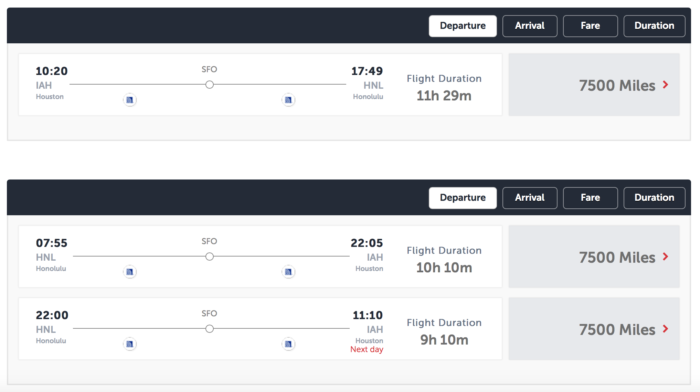Click second airline icon on 22:00 HNL flight
Viewport: 700px width, 392px height.
coord(288,344)
